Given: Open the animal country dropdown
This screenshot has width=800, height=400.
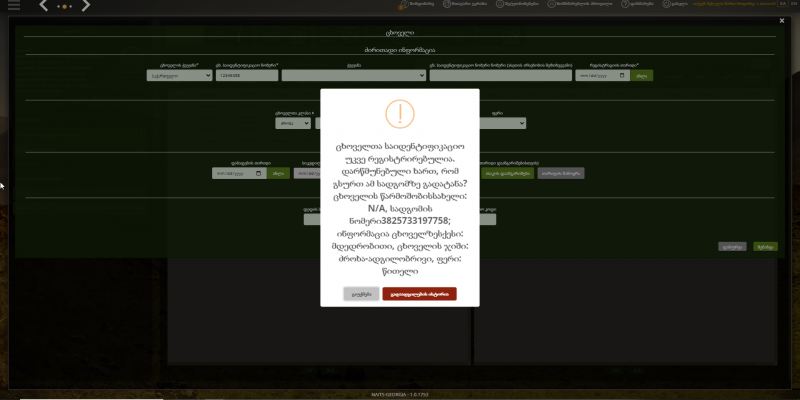Looking at the screenshot, I should (x=179, y=76).
